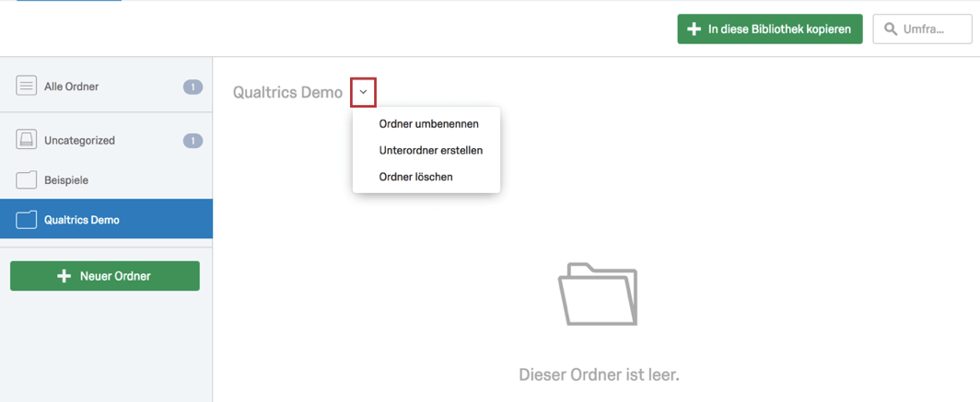The height and width of the screenshot is (402, 980).
Task: Click the Dieser Ordner ist leer. message
Action: tap(599, 375)
